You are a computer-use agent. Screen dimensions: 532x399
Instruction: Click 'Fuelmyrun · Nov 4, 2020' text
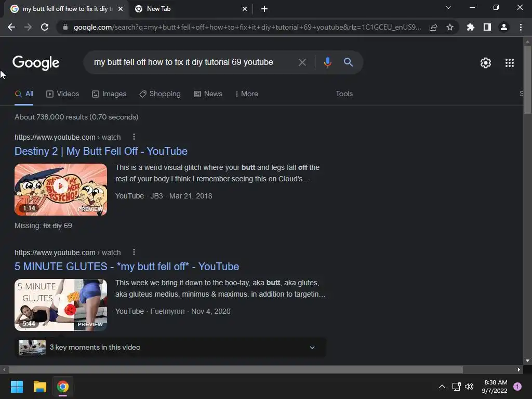coord(190,311)
